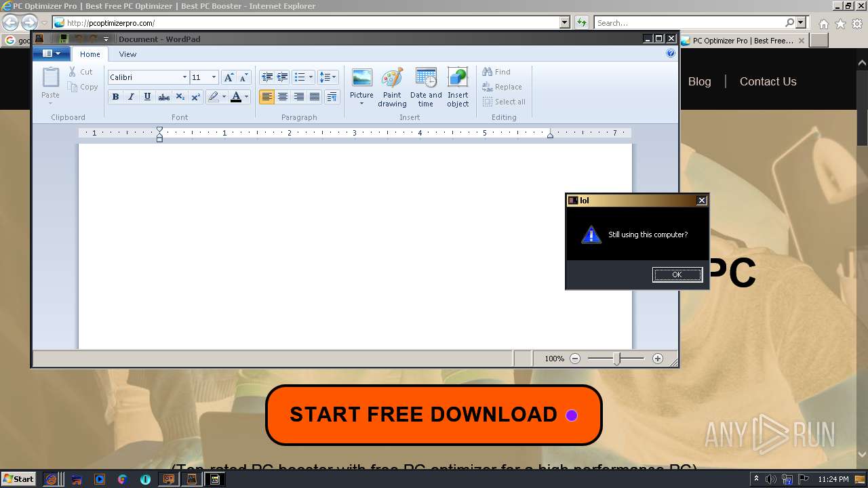The width and height of the screenshot is (868, 488).
Task: Insert a Paint drawing
Action: click(392, 87)
